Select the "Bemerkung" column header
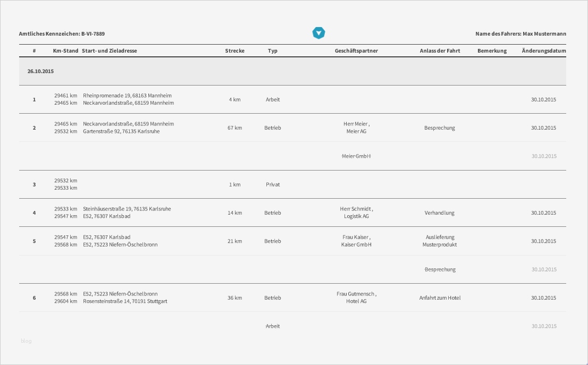Screen dimensions: 588x365 (x=492, y=51)
